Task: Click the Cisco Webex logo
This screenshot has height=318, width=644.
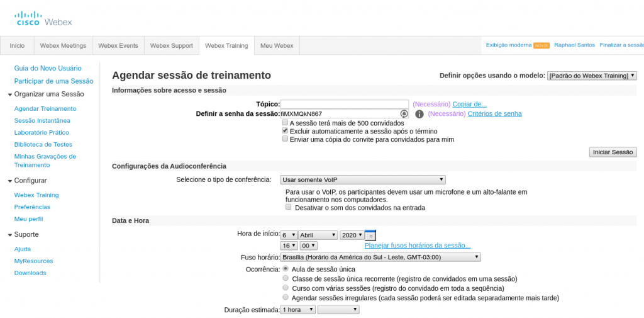Action: (x=43, y=19)
